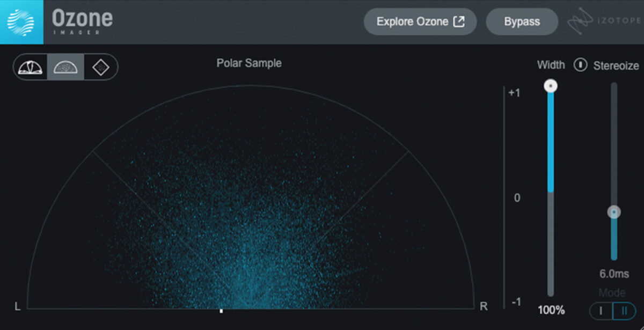Image resolution: width=644 pixels, height=330 pixels.
Task: Select the Lissajous vectorscope view
Action: (x=100, y=67)
